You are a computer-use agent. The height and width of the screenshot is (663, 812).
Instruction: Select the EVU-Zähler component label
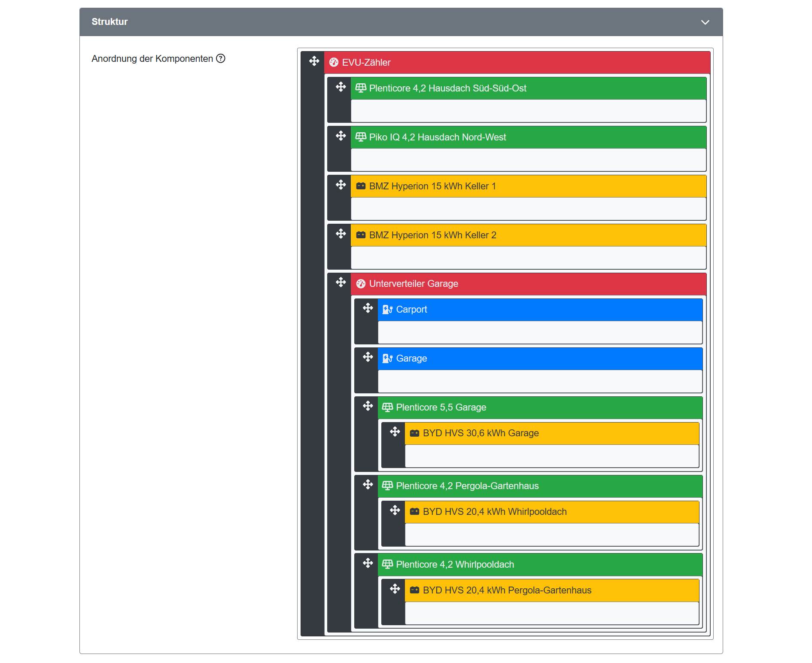366,63
